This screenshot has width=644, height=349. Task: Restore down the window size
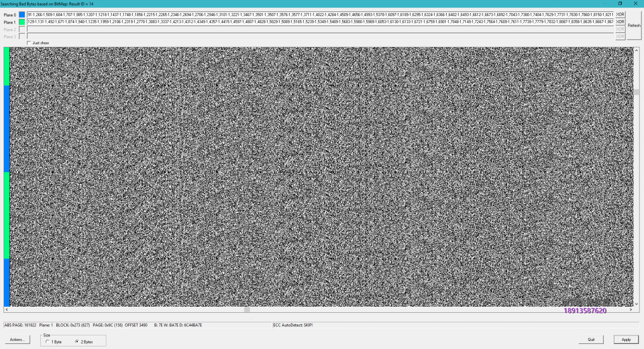(x=620, y=4)
